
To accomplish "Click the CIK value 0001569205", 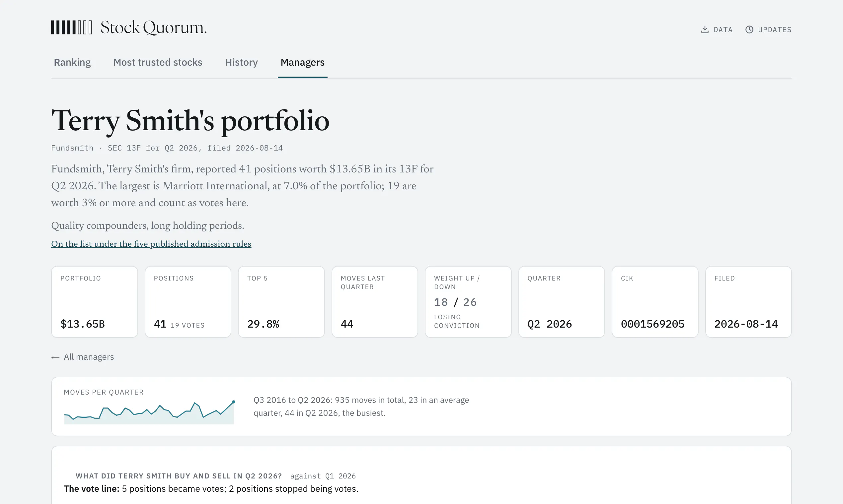I will point(652,324).
